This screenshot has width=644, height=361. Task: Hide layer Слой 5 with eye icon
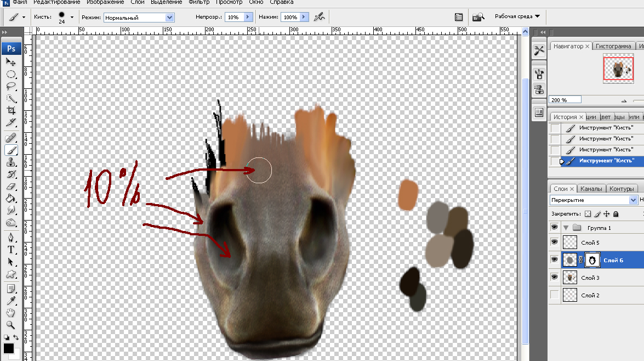pyautogui.click(x=554, y=242)
